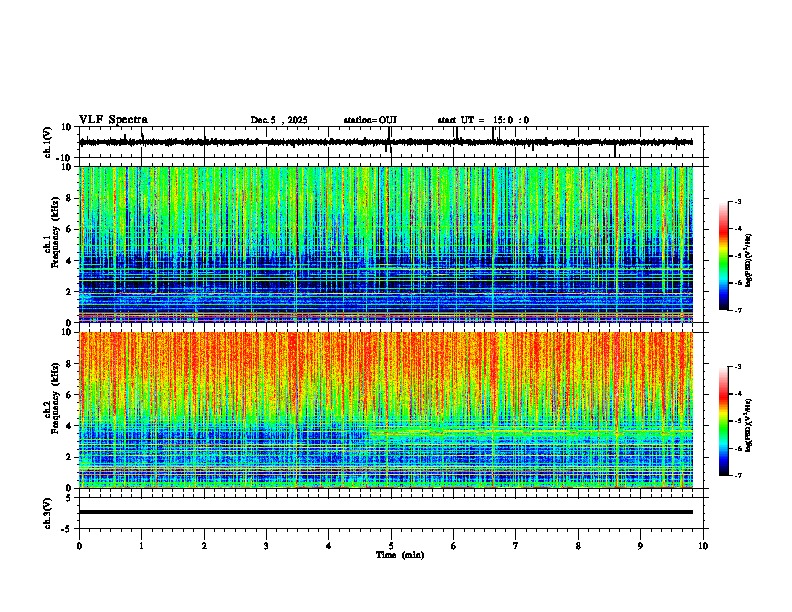The image size is (792, 612).
Task: Click inside the ch.1 frequency spectrogram
Action: click(386, 244)
